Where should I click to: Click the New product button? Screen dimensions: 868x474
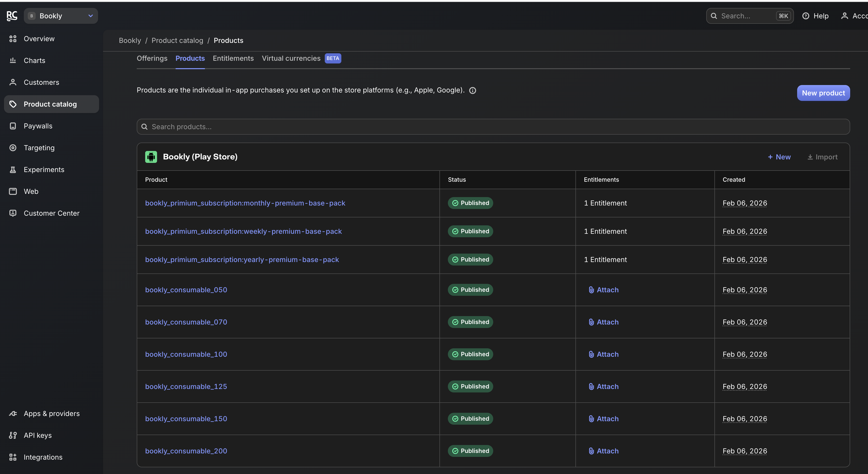tap(823, 93)
